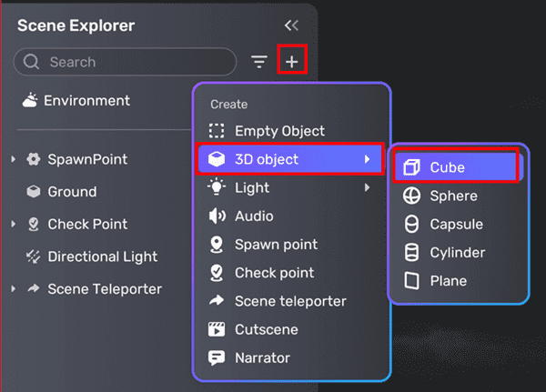
Task: Choose the Capsule shape icon
Action: click(412, 224)
